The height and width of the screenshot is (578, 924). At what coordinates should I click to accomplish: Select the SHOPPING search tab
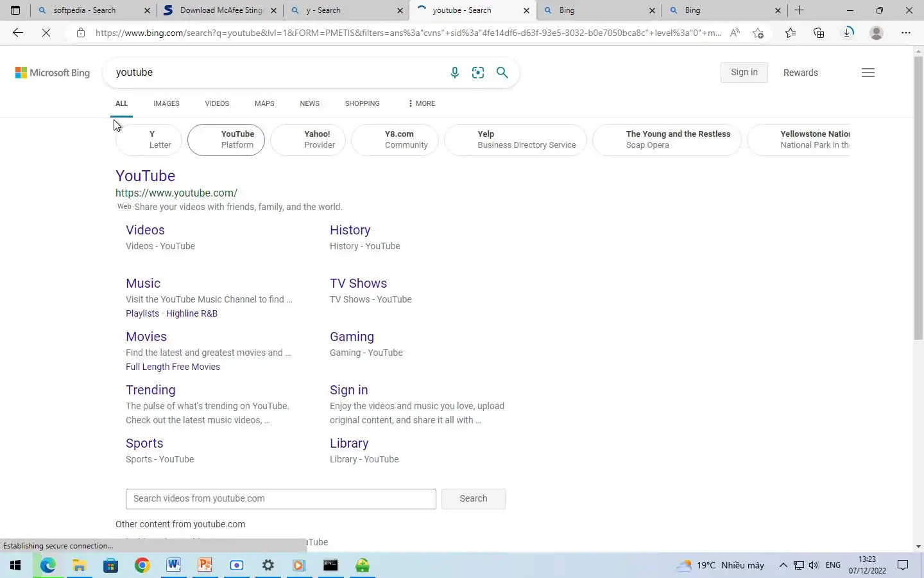point(362,103)
